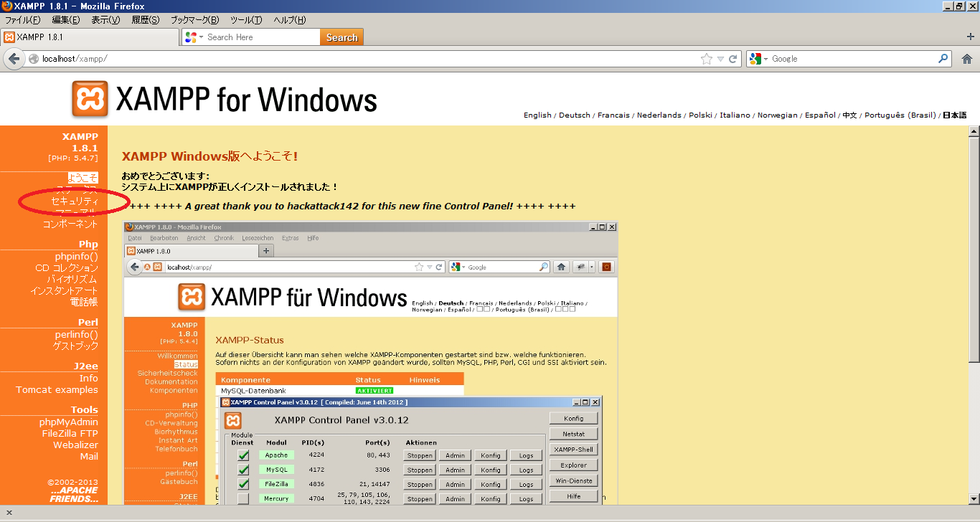Bookmark this page with the star icon
Viewport: 980px width, 522px height.
click(x=707, y=59)
